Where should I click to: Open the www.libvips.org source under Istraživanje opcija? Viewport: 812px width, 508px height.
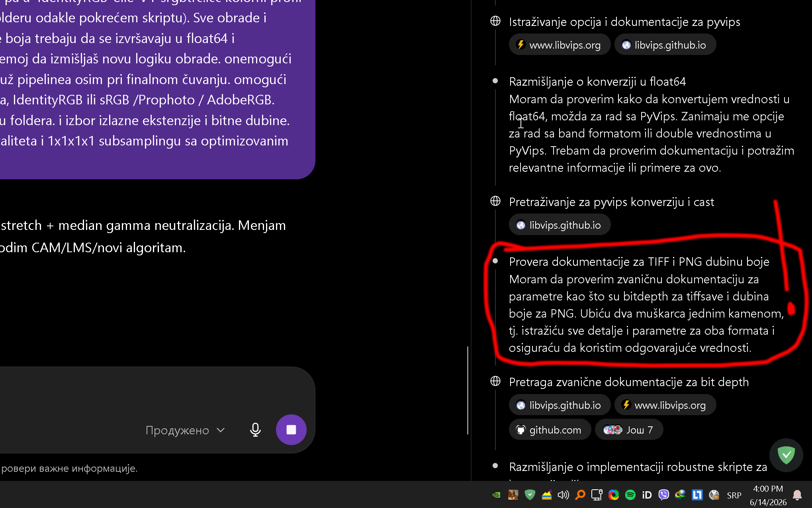point(560,45)
